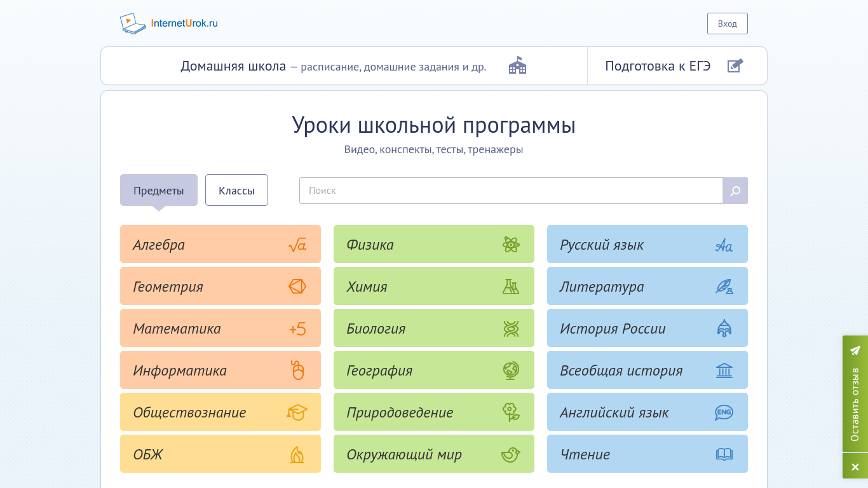
Task: Click the flame icon in ОБЖ
Action: (x=297, y=454)
